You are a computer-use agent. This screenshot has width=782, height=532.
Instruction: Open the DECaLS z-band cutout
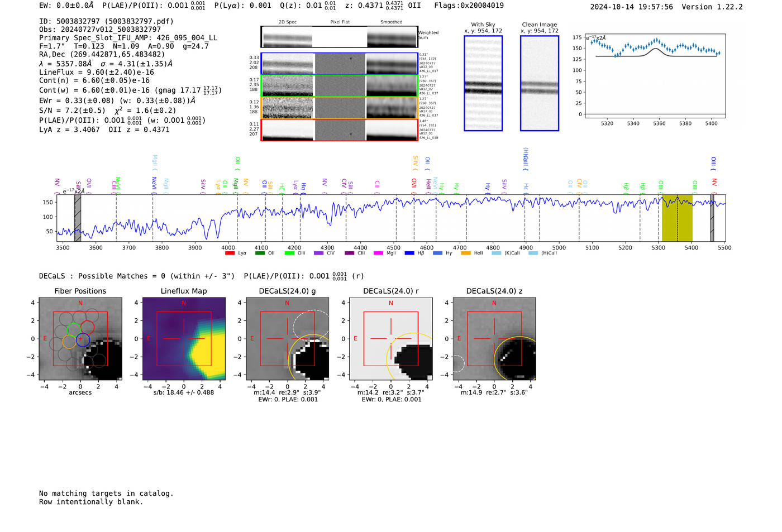pyautogui.click(x=494, y=339)
